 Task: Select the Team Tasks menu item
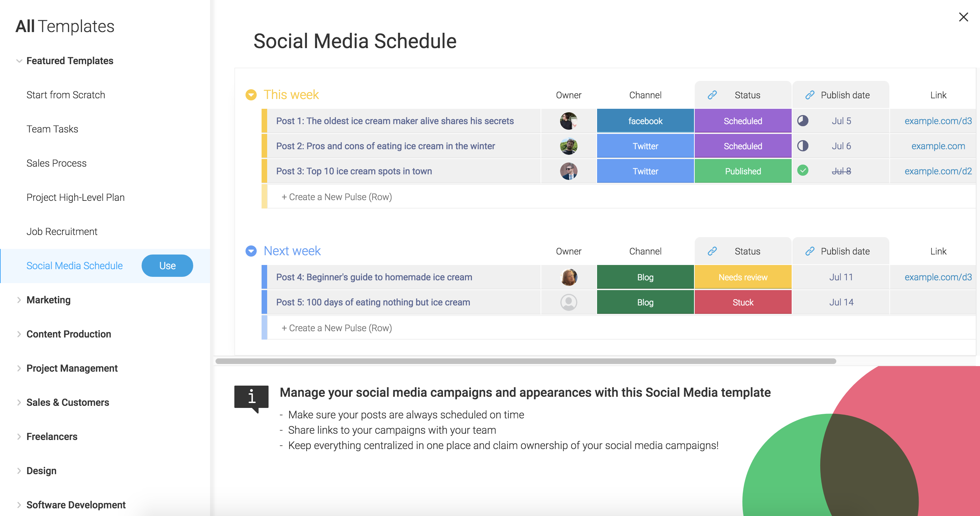[x=53, y=129]
